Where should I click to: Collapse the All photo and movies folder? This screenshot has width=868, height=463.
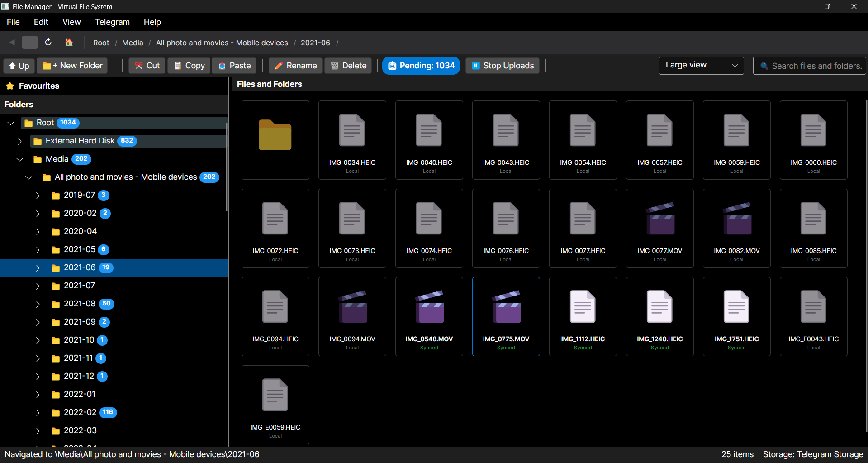click(28, 177)
